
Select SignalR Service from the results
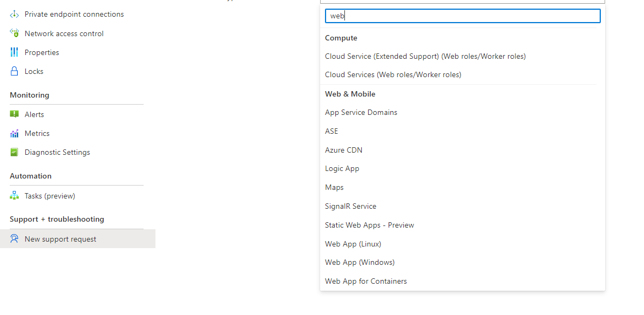click(x=350, y=206)
